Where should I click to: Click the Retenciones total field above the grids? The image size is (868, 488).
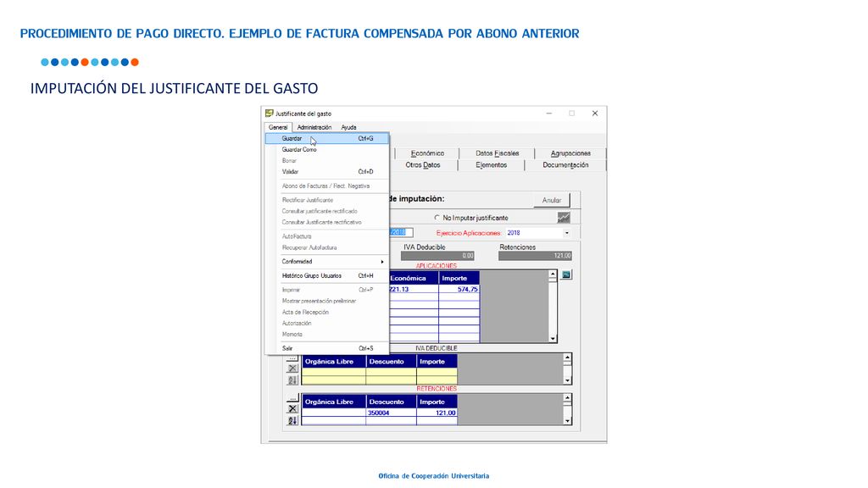(536, 256)
